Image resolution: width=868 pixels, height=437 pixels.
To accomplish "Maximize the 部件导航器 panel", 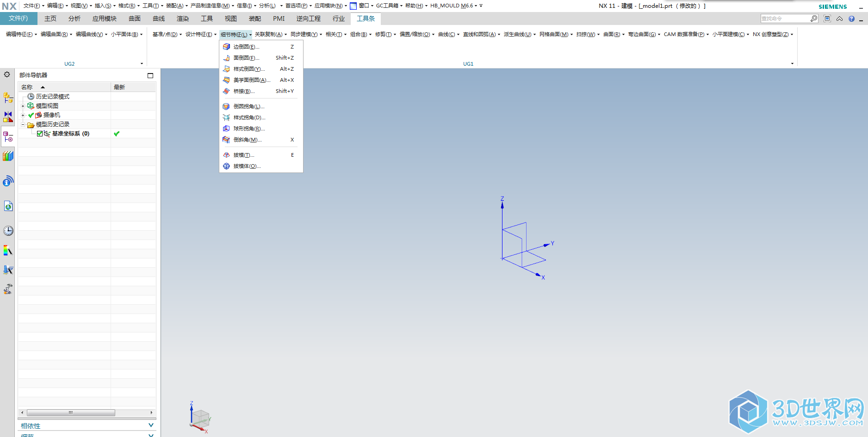I will tap(150, 75).
